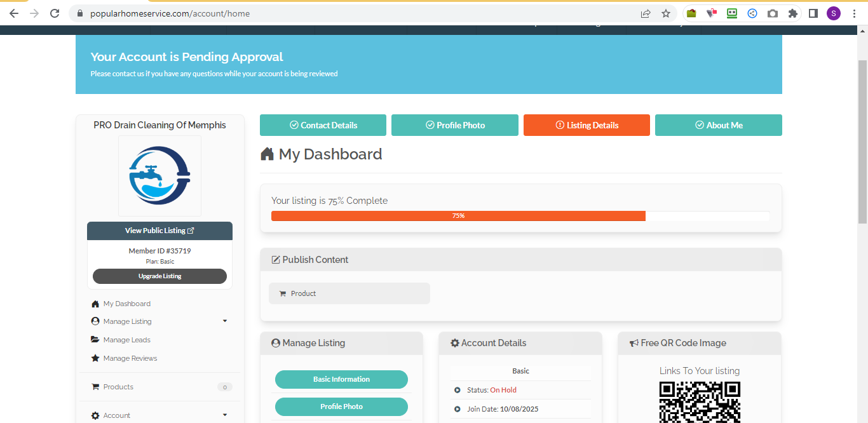Click the company logo profile image

(159, 176)
